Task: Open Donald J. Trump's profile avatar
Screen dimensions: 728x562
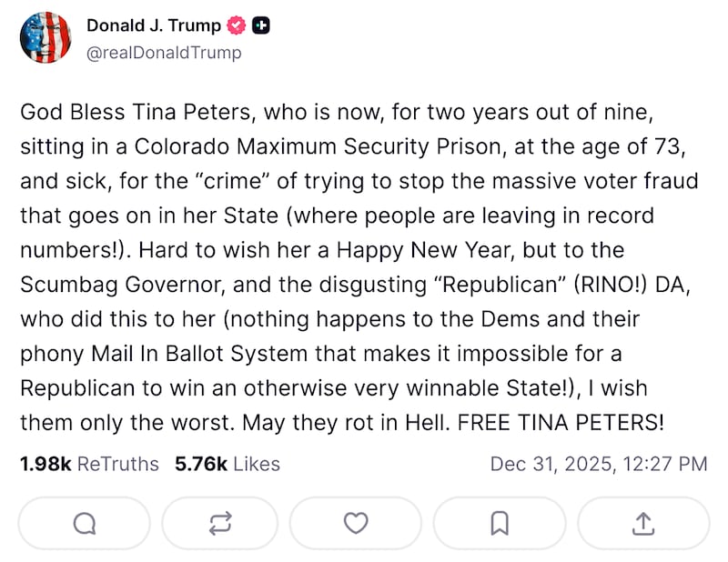Action: [45, 39]
